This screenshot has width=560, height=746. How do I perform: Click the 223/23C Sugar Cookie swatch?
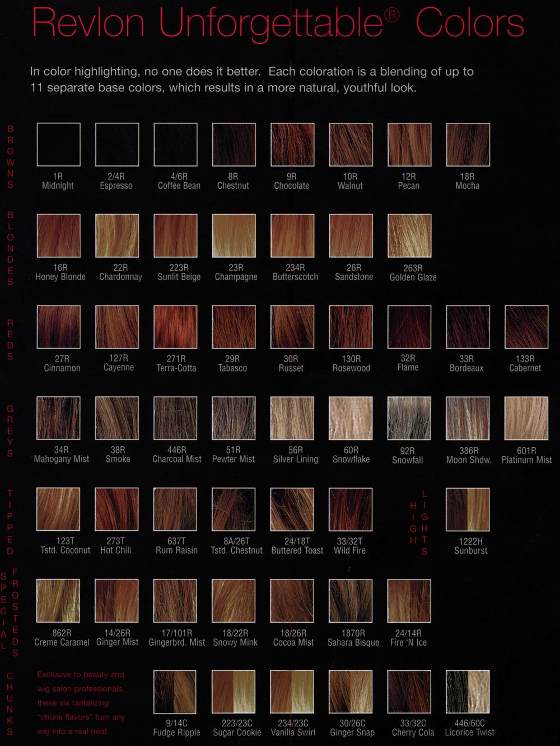tap(234, 692)
